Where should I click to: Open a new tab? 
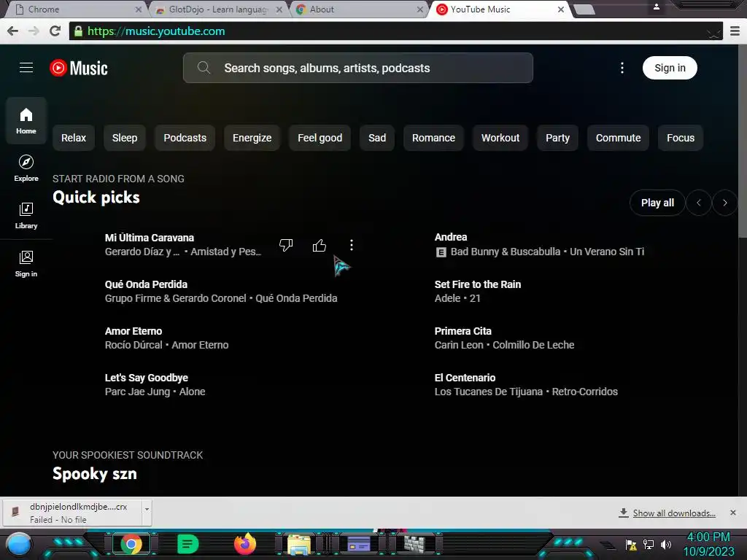tap(584, 9)
